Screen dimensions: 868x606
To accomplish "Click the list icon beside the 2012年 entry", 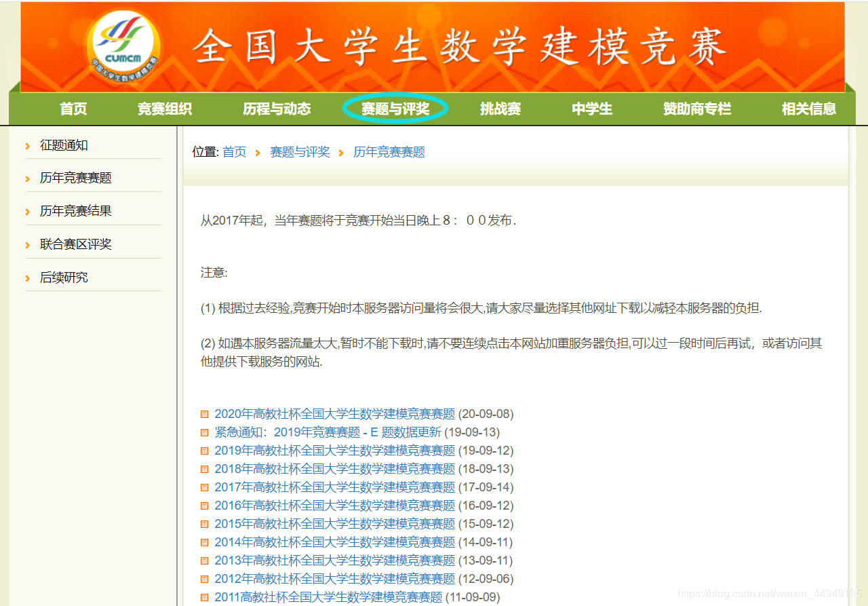I will 205,579.
